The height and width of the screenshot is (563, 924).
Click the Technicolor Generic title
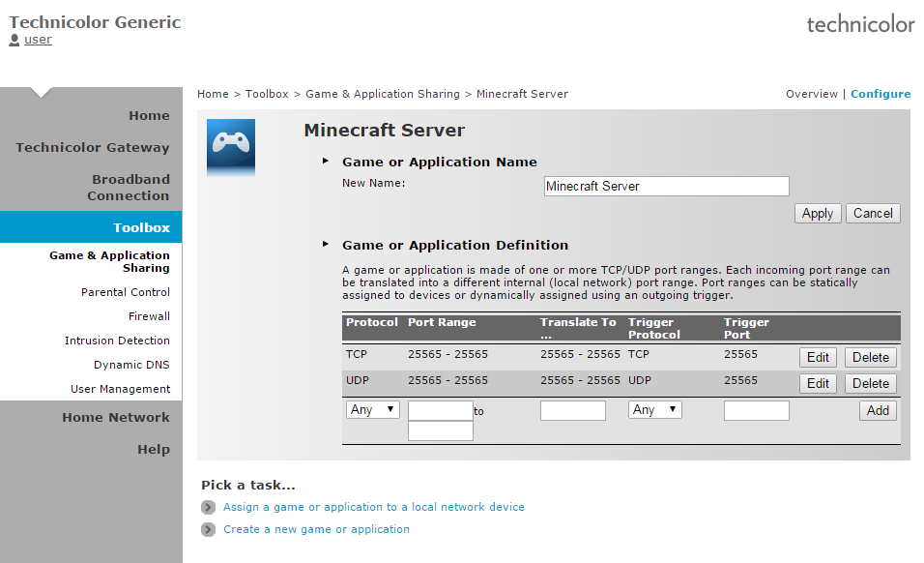point(95,22)
